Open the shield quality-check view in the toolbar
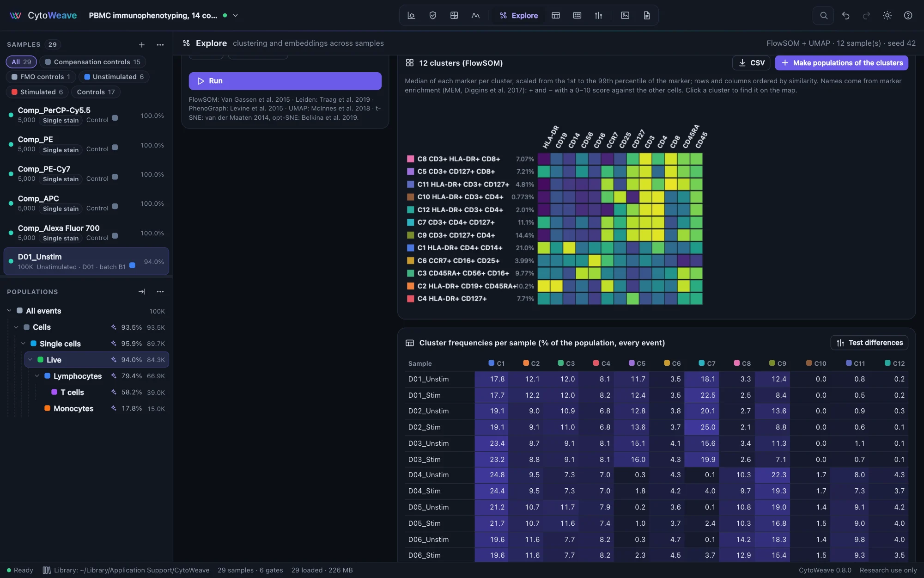 click(433, 15)
